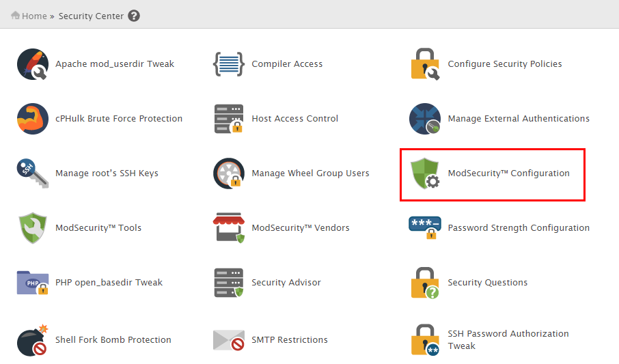Open SSH Password Authorization Tweak link

point(508,340)
